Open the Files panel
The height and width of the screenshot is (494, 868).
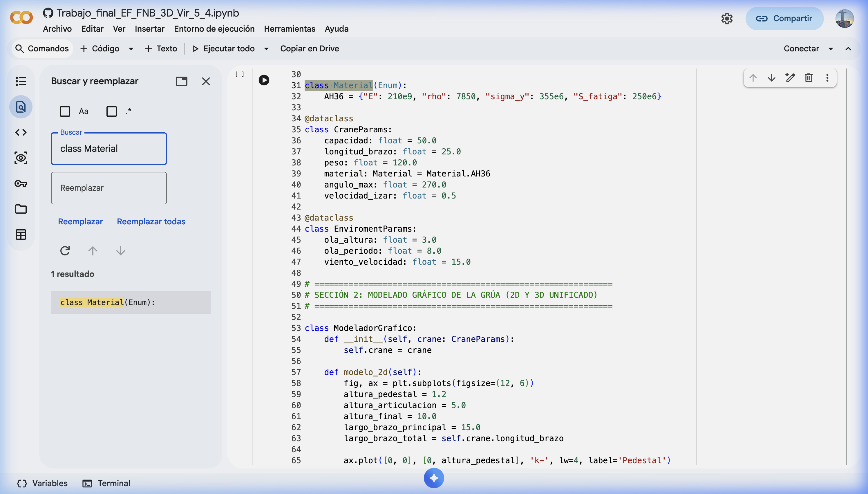point(21,209)
